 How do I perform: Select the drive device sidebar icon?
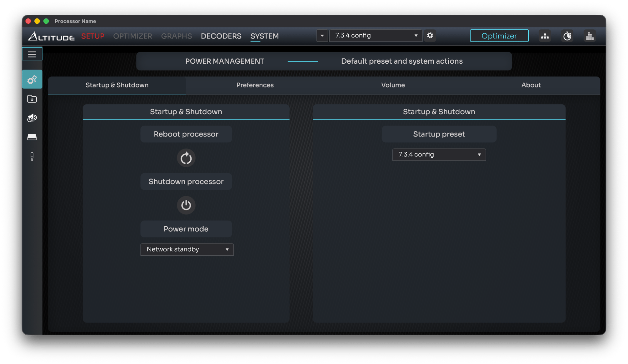[x=32, y=137]
